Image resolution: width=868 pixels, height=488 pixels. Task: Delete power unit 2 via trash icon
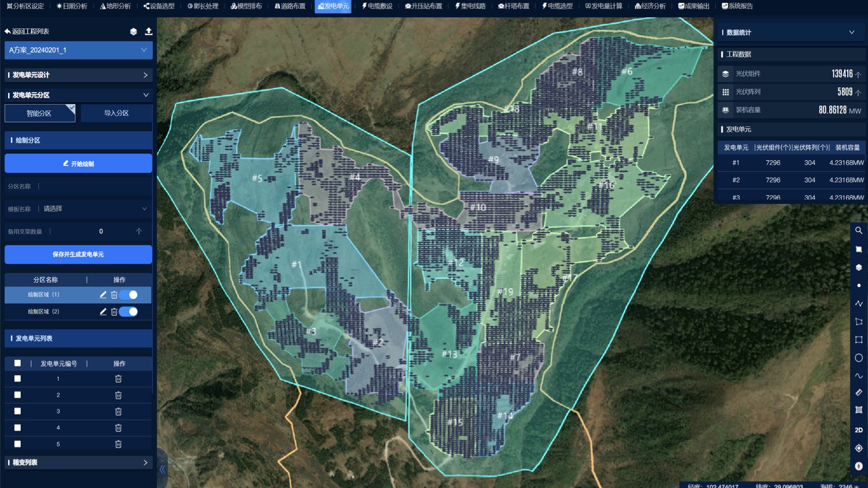(x=118, y=395)
